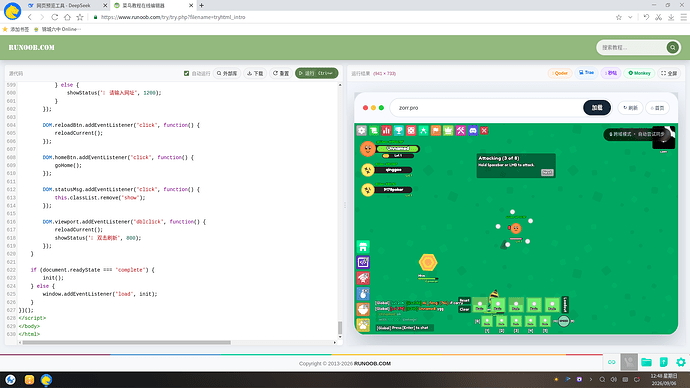
Task: Enter fullscreen with 全屏 button
Action: click(x=669, y=73)
